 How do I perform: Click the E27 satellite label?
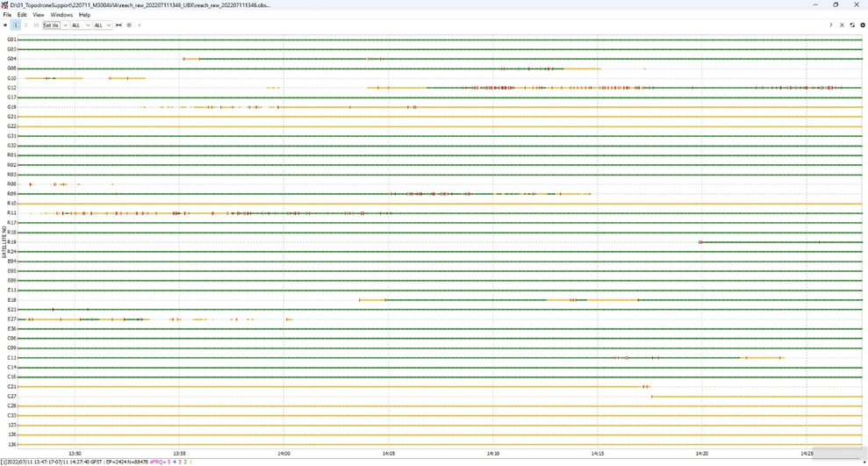11,319
